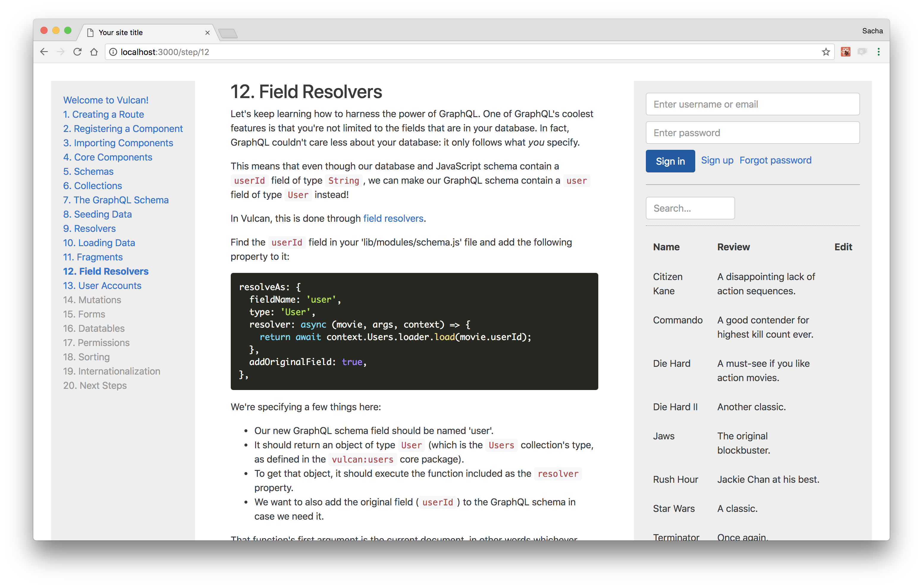Viewport: 923px width, 588px height.
Task: Navigate to '3. Importing Components'
Action: 118,143
